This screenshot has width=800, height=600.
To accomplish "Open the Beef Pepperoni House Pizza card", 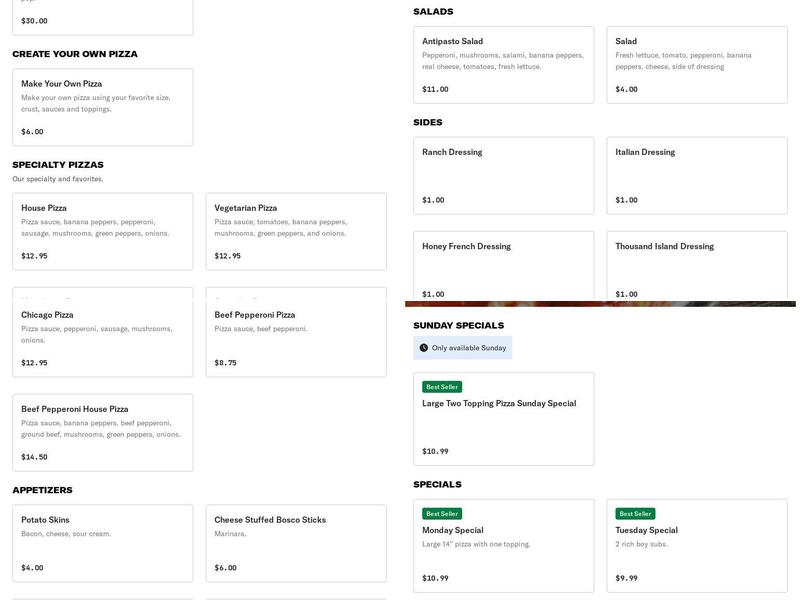I will click(x=102, y=432).
